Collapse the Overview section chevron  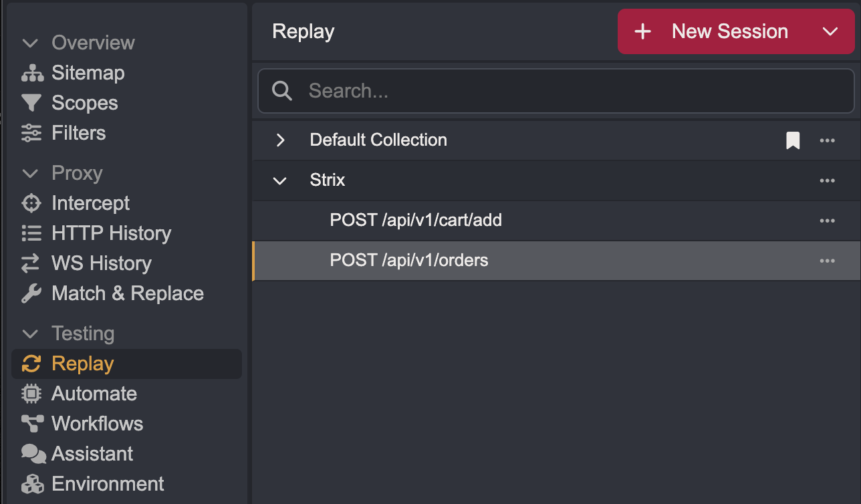coord(30,43)
